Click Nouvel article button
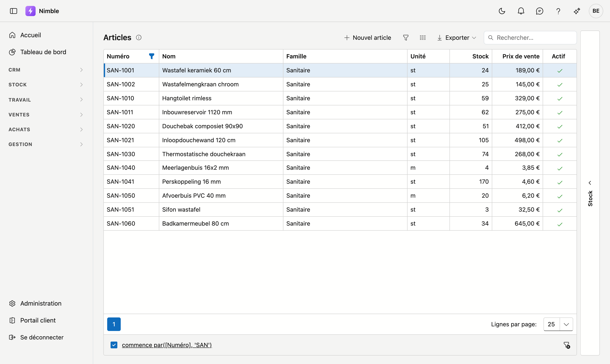 click(367, 37)
